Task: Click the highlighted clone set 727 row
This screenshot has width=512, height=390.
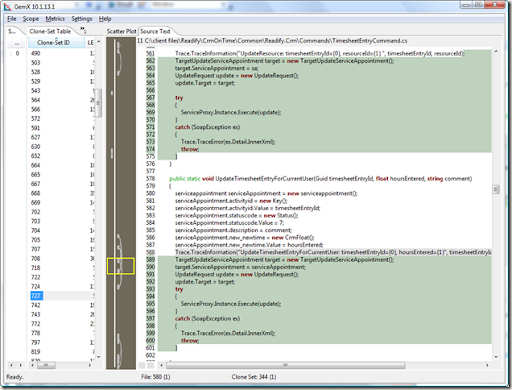Action: point(62,296)
